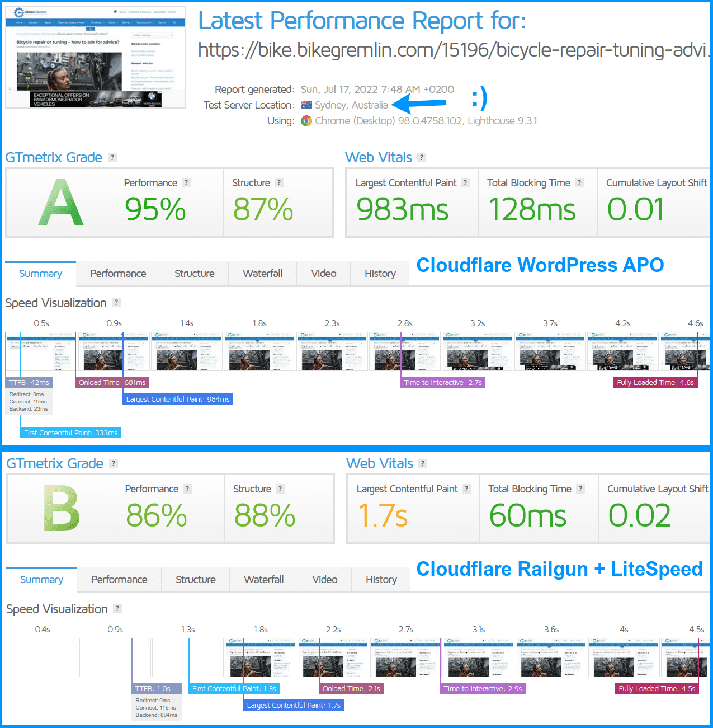The image size is (713, 728).
Task: Click the 0.01 Cumulative Layout Shift value
Action: coord(636,210)
